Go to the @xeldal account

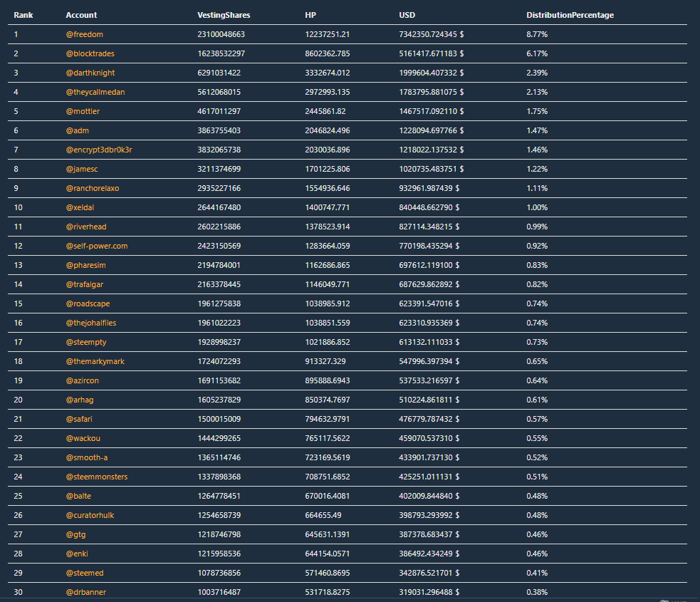coord(80,207)
